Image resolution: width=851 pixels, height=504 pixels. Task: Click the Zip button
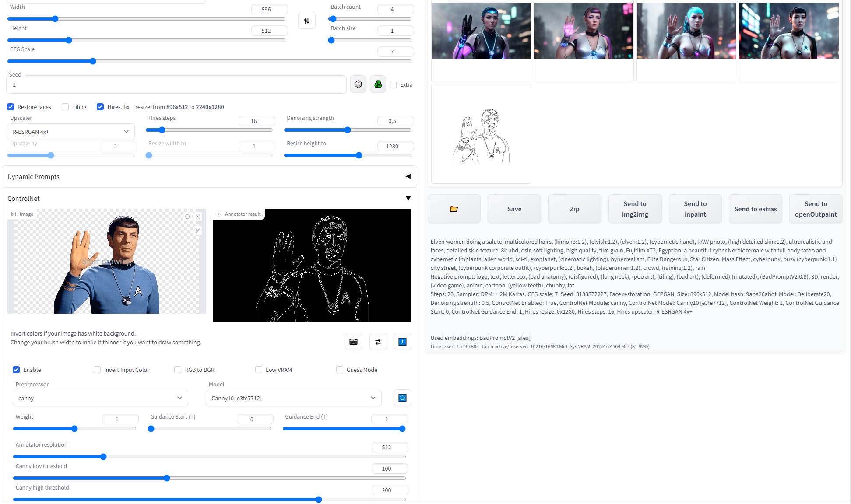coord(574,209)
